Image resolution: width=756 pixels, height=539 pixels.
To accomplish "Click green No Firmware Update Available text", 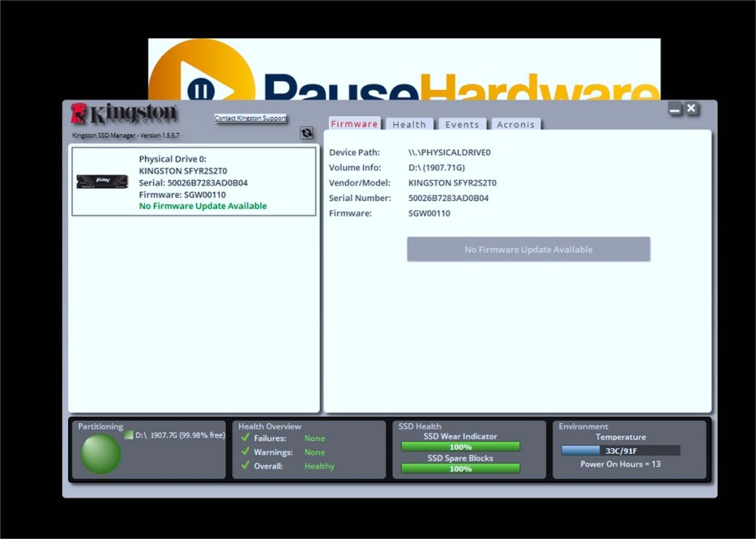I will tap(202, 206).
